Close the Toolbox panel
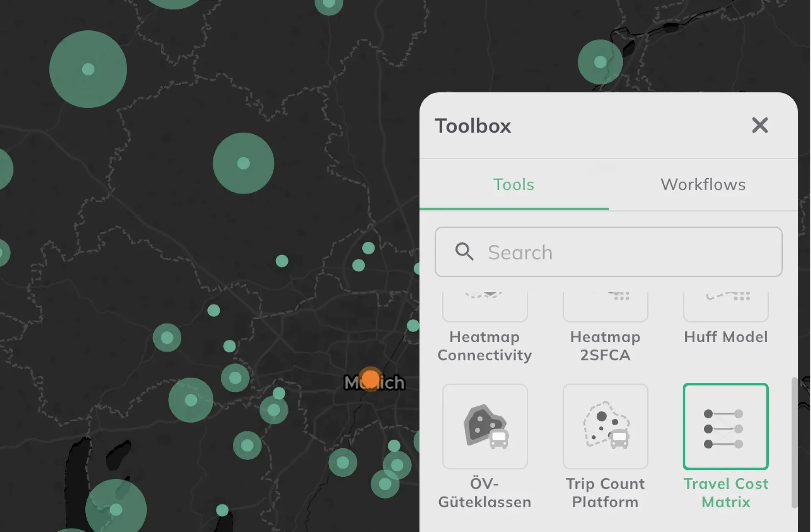This screenshot has width=811, height=532. tap(760, 125)
